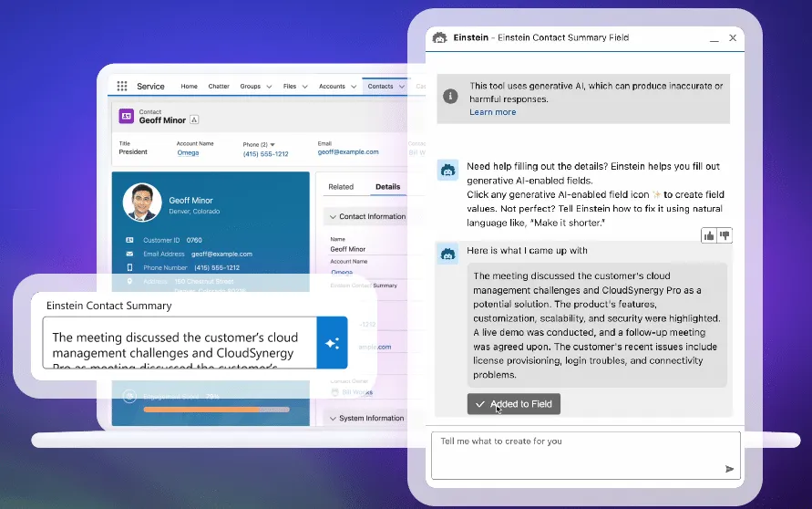Screen dimensions: 812x509
Task: Click geoff@example.com email link in header
Action: [348, 151]
